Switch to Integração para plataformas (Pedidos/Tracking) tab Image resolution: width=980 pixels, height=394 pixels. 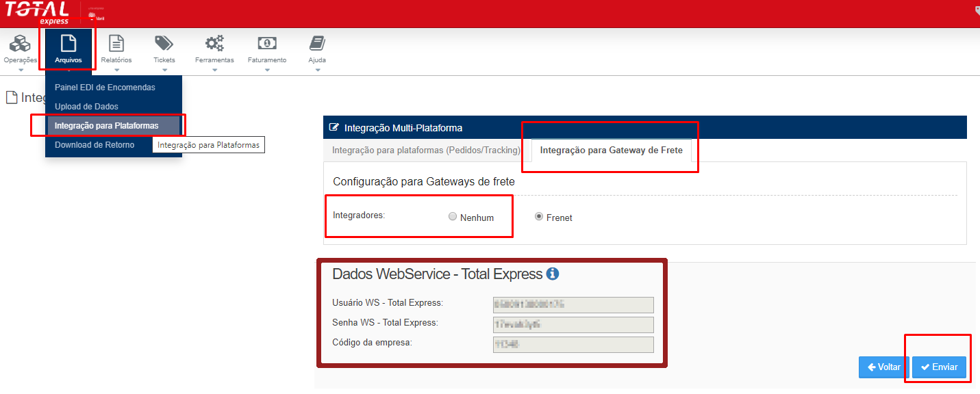426,150
